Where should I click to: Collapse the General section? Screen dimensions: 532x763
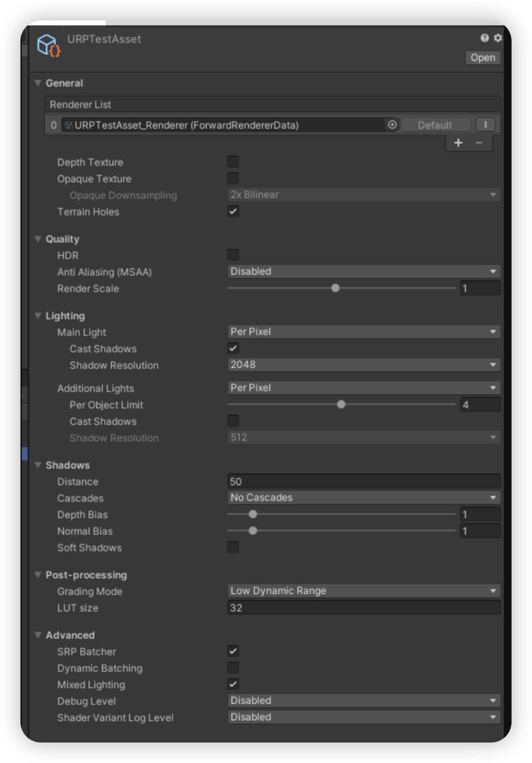click(x=38, y=83)
